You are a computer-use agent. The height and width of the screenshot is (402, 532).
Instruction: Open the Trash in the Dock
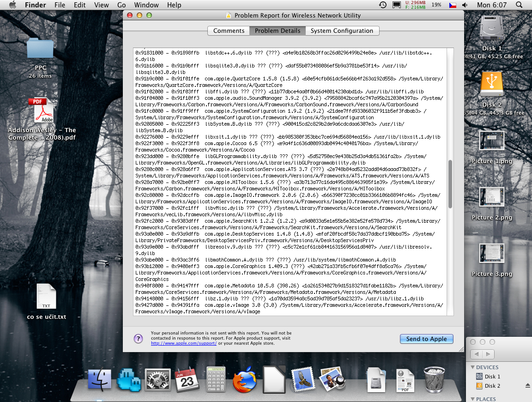(434, 380)
